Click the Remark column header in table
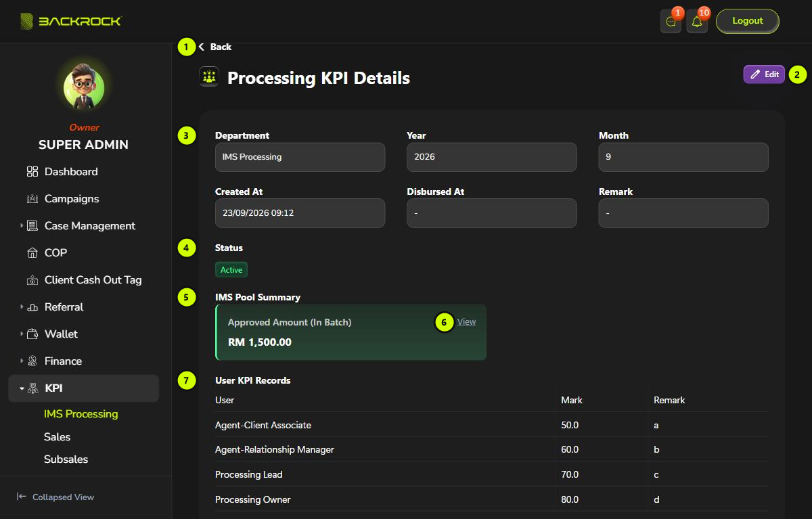The image size is (812, 519). pyautogui.click(x=669, y=400)
